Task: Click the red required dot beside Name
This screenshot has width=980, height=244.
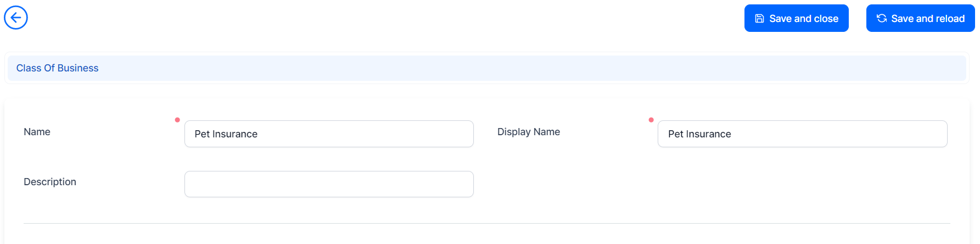Action: (x=177, y=120)
